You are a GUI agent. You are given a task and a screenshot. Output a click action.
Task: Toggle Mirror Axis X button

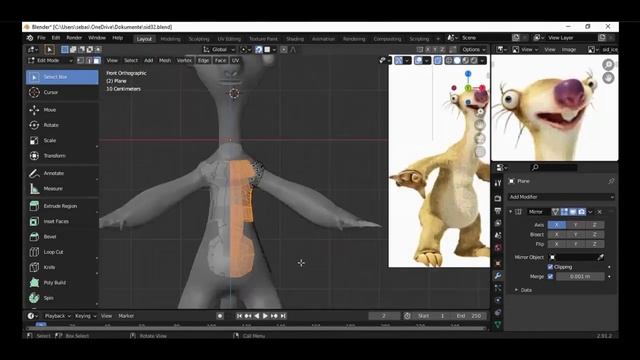(556, 225)
